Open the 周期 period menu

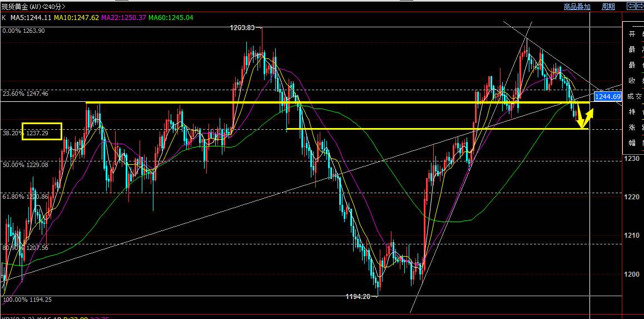coord(608,7)
